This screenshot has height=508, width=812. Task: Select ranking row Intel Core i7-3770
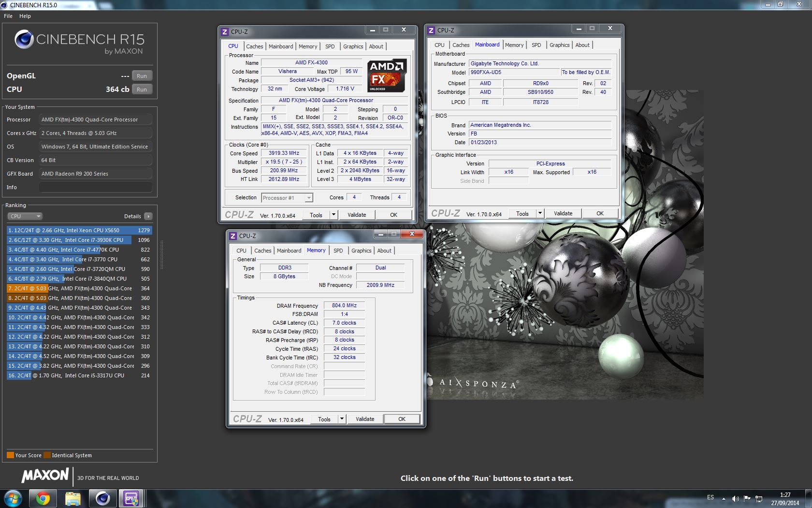pyautogui.click(x=79, y=259)
